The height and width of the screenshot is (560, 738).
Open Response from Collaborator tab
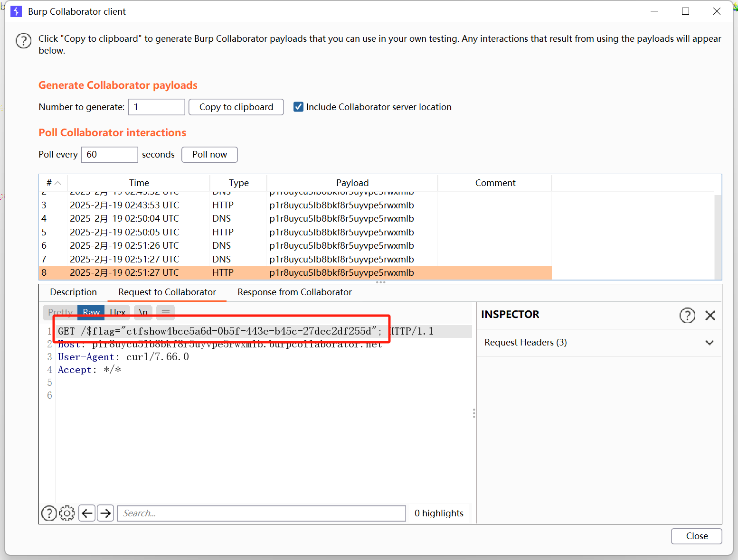pos(294,292)
